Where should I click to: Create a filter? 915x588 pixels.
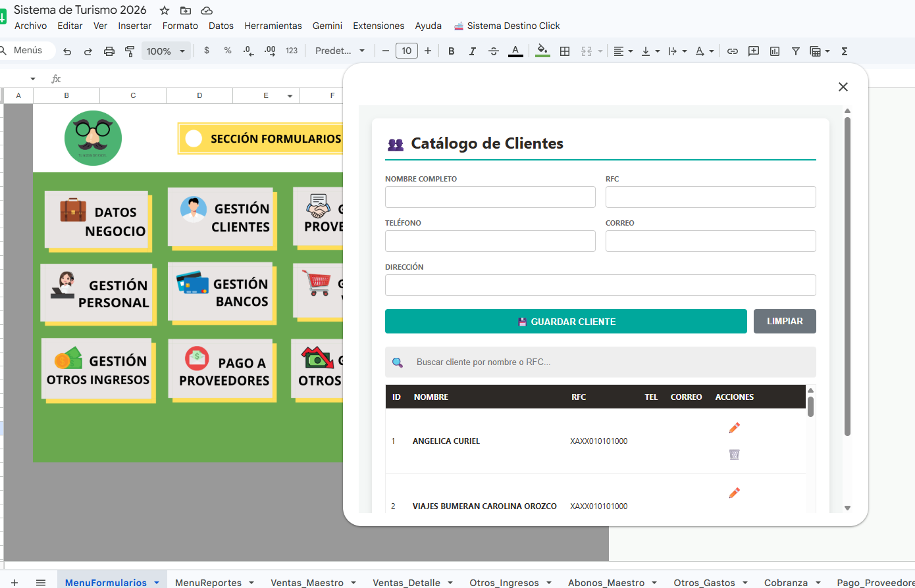(796, 51)
